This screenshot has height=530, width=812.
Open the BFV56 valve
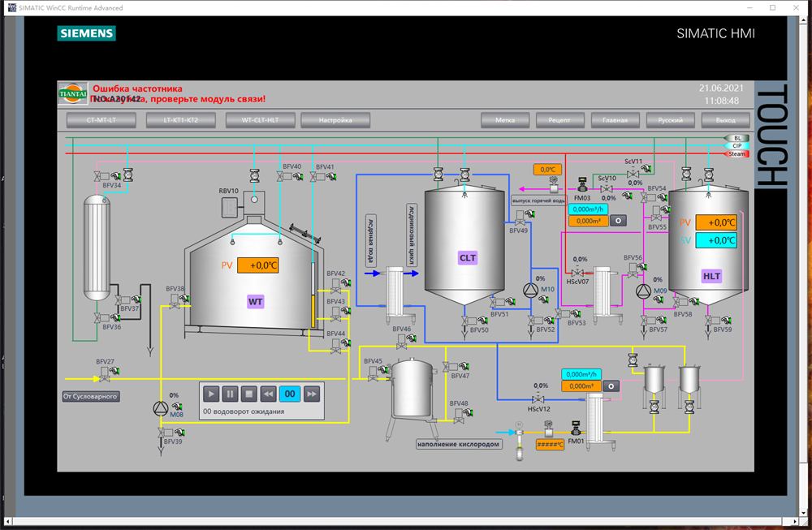(633, 271)
